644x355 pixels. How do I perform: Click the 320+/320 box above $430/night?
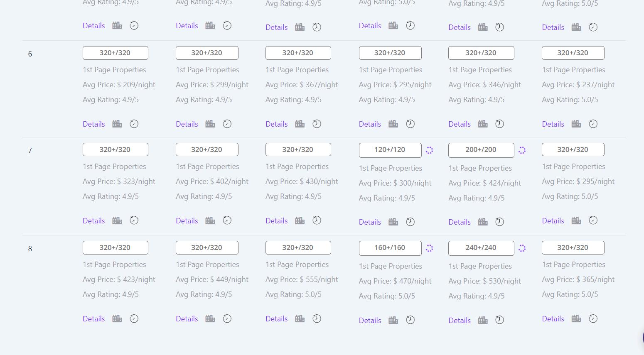pos(298,149)
